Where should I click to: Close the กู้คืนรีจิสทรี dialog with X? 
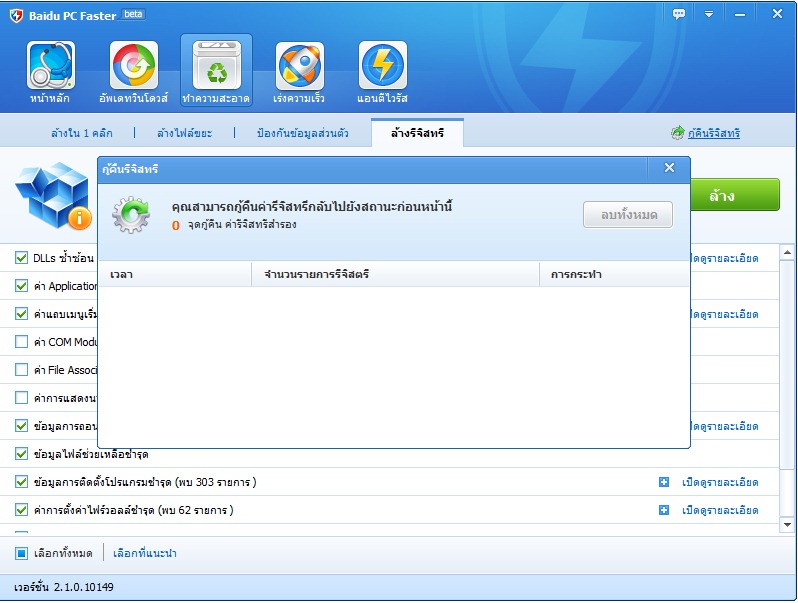(x=669, y=168)
